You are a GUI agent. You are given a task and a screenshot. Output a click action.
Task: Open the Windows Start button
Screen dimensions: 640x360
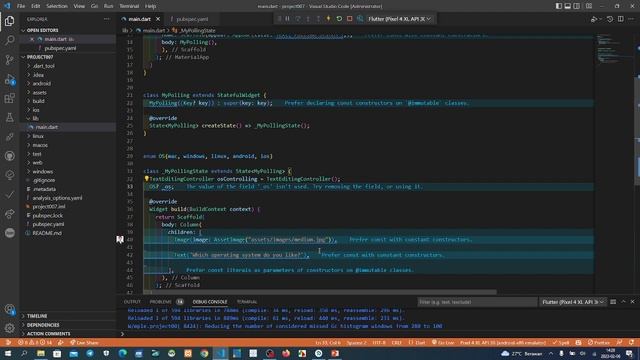[x=8, y=353]
